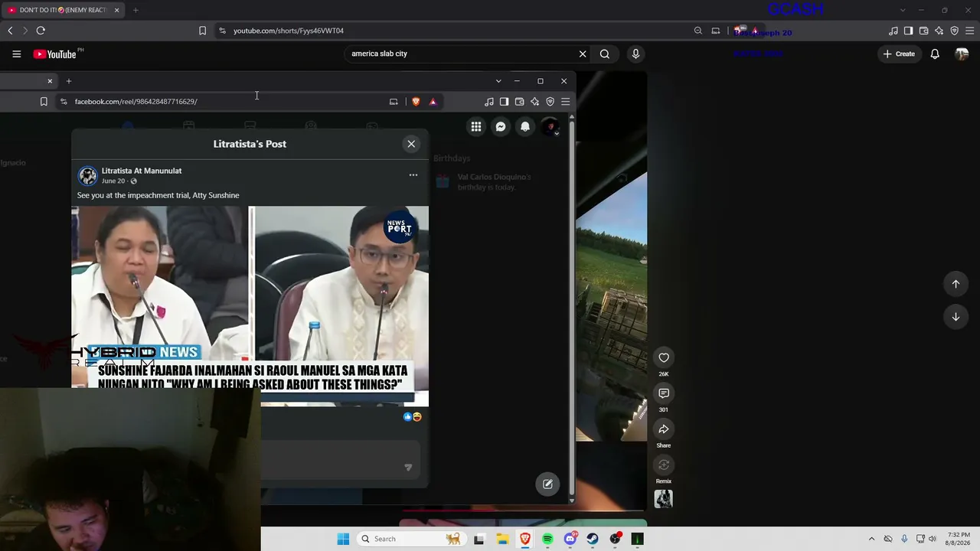Image resolution: width=980 pixels, height=551 pixels.
Task: Go back in the YouTube window
Action: tap(10, 31)
